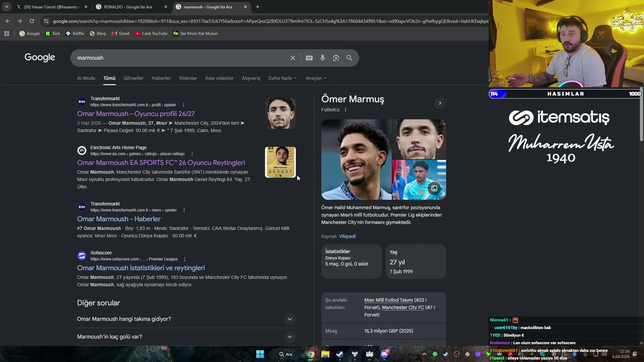Click the Google logo

click(40, 57)
